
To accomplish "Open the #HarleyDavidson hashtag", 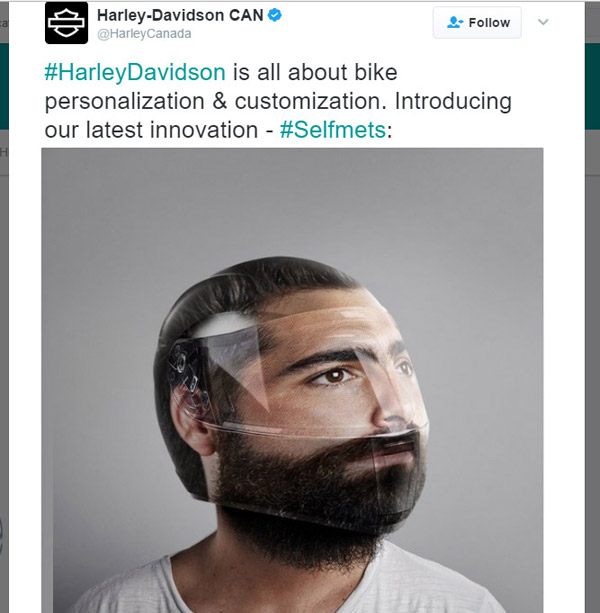I will (x=135, y=74).
